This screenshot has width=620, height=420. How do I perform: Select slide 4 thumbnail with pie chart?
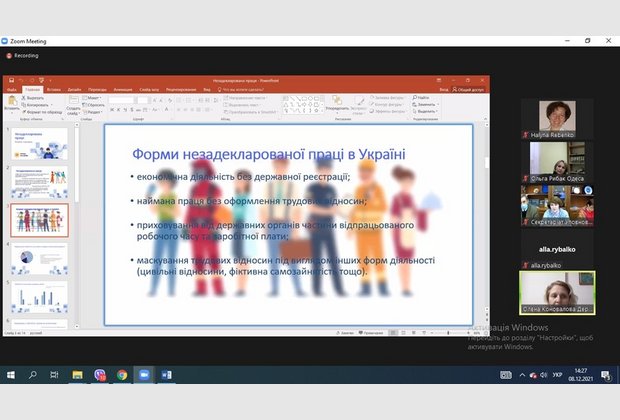click(x=40, y=258)
